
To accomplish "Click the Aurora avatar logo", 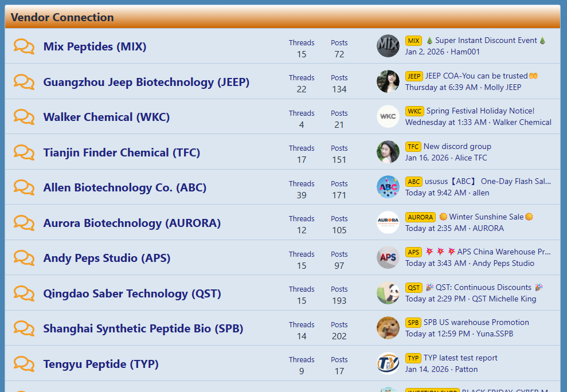I will click(388, 222).
